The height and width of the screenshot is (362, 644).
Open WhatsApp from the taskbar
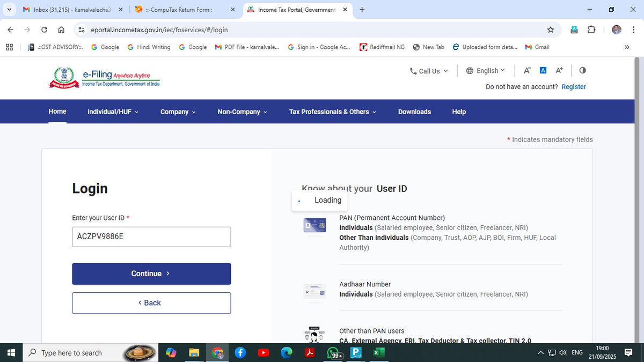[x=333, y=352]
